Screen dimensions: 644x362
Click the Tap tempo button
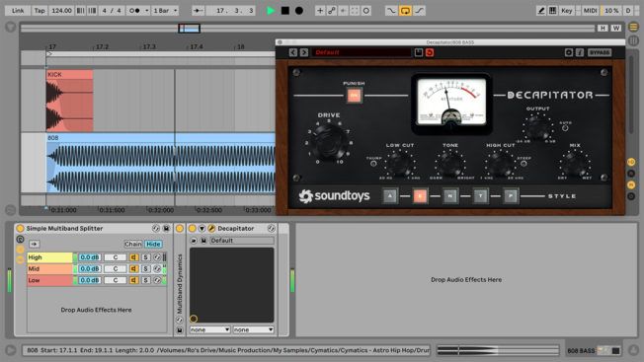40,11
